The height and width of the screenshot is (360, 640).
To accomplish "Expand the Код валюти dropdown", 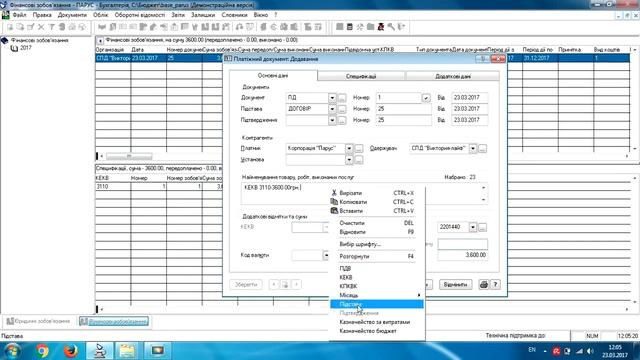I will tap(326, 256).
